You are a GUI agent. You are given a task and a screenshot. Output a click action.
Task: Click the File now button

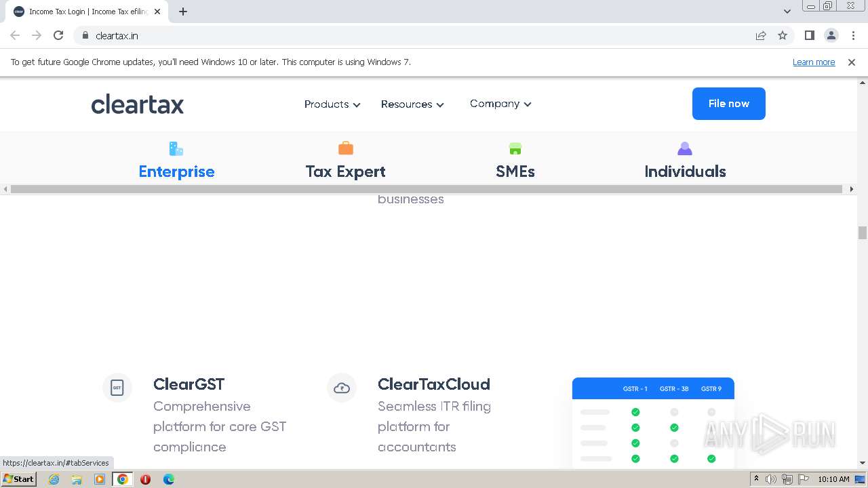click(729, 104)
